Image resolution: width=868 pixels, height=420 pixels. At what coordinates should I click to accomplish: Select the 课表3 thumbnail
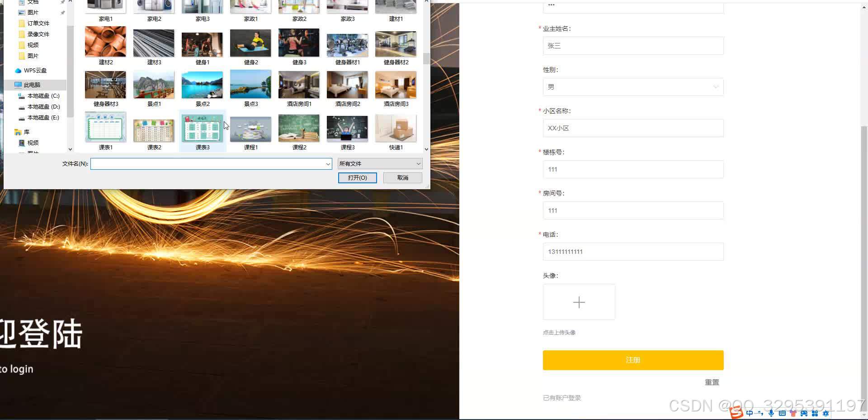pos(202,129)
